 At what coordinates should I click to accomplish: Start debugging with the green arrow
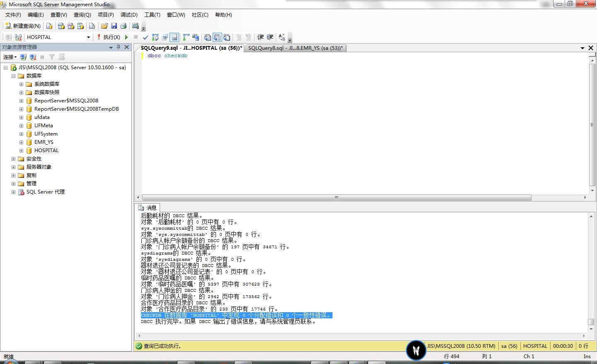(x=126, y=37)
